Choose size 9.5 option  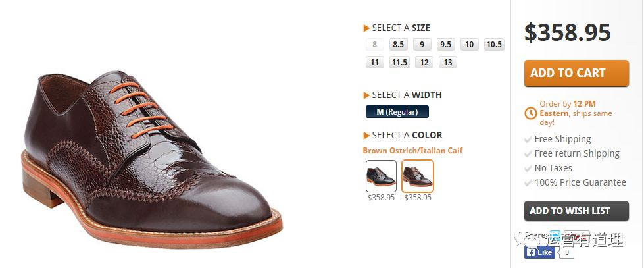coord(445,45)
